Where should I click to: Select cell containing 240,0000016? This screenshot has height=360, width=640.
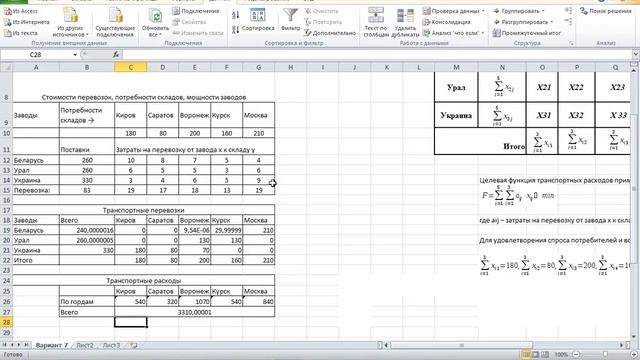coord(87,230)
